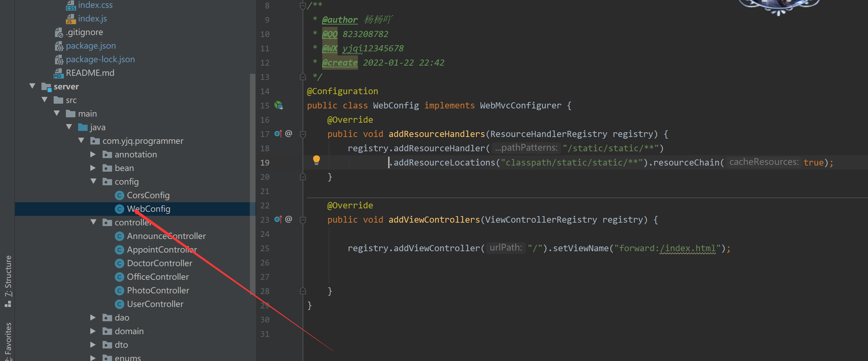Fold the Javadoc comment starting at line 8
The height and width of the screenshot is (361, 868).
tap(302, 5)
